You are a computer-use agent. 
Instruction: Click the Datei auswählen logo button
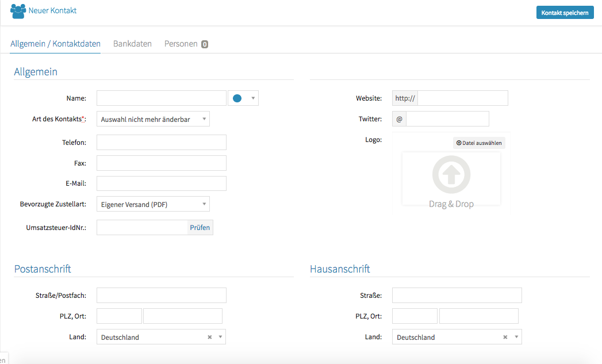[479, 143]
